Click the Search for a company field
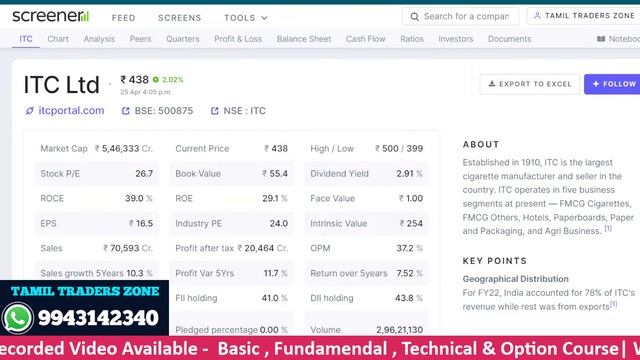The width and height of the screenshot is (640, 360). (461, 16)
